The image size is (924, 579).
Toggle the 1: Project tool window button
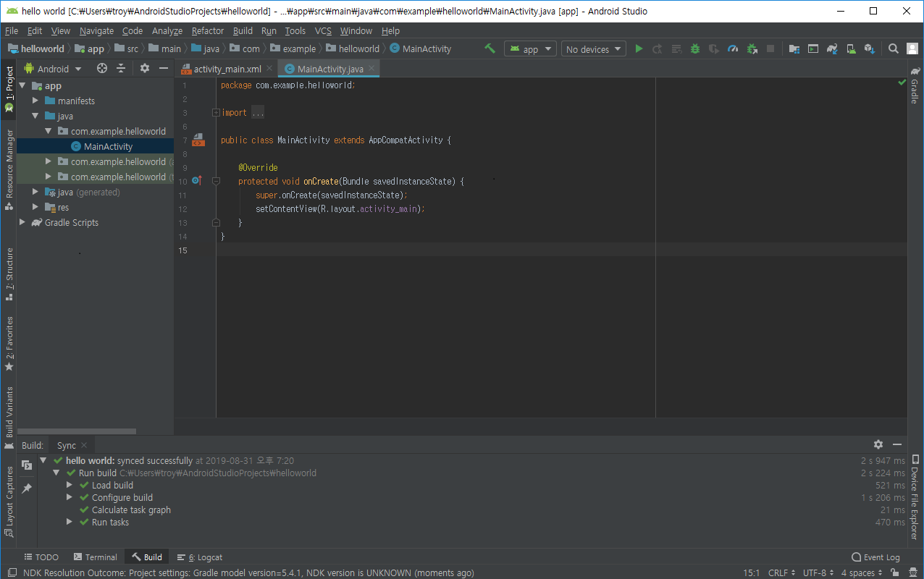(9, 88)
